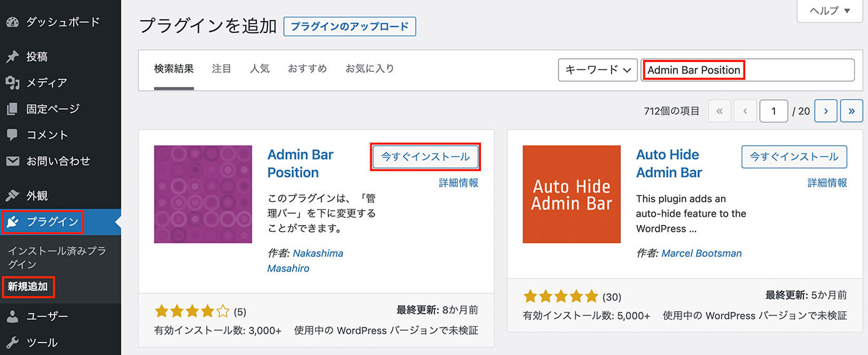Open author Marcel Bootsman link
The image size is (868, 355).
pyautogui.click(x=702, y=253)
